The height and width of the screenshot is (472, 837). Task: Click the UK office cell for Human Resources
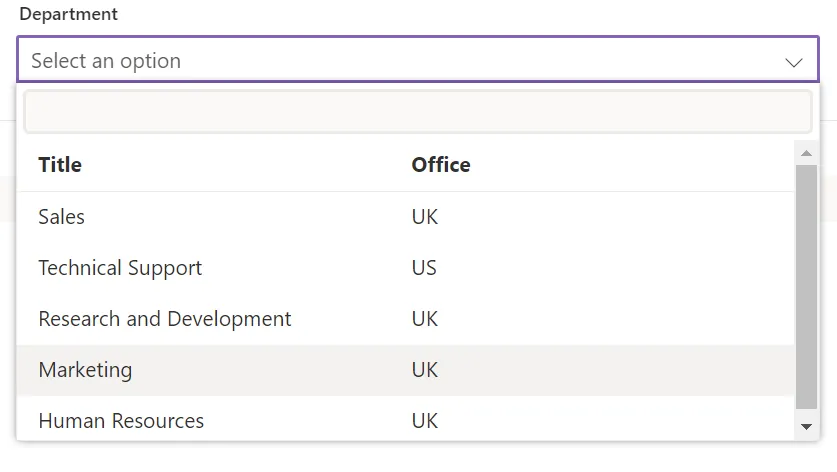coord(425,421)
